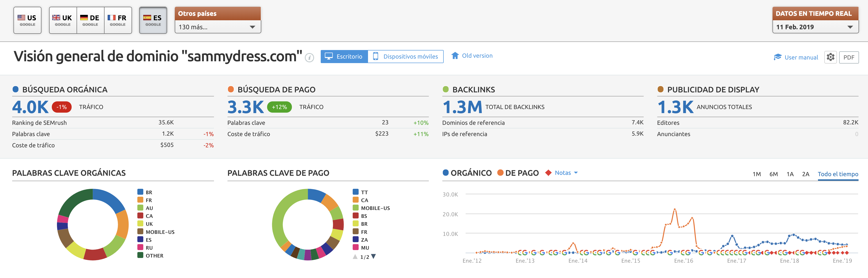
Task: Click the MU legend entry in paid keywords
Action: click(x=361, y=247)
